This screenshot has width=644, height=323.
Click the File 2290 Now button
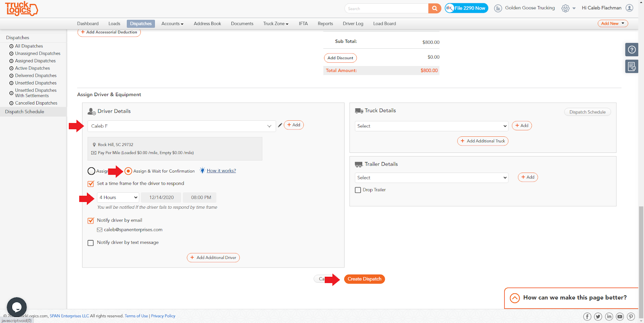(466, 8)
